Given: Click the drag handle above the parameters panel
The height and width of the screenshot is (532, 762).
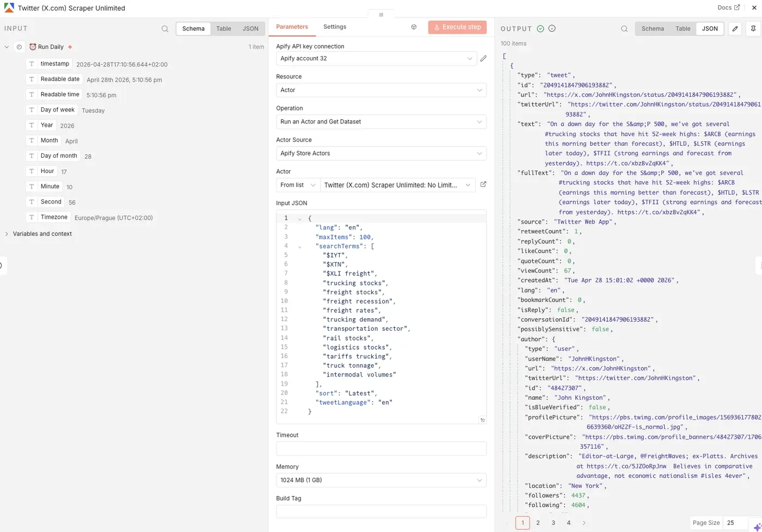Looking at the screenshot, I should (x=381, y=15).
